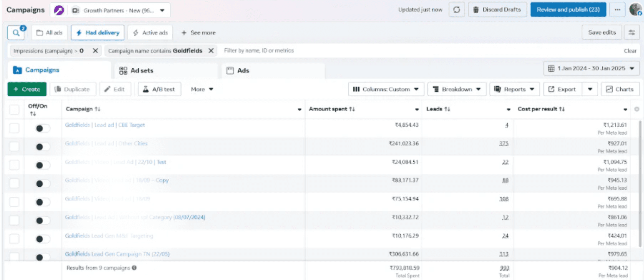Viewport: 644px width, 280px height.
Task: Click the vertical scrollbar of the campaign table
Action: pos(641,183)
